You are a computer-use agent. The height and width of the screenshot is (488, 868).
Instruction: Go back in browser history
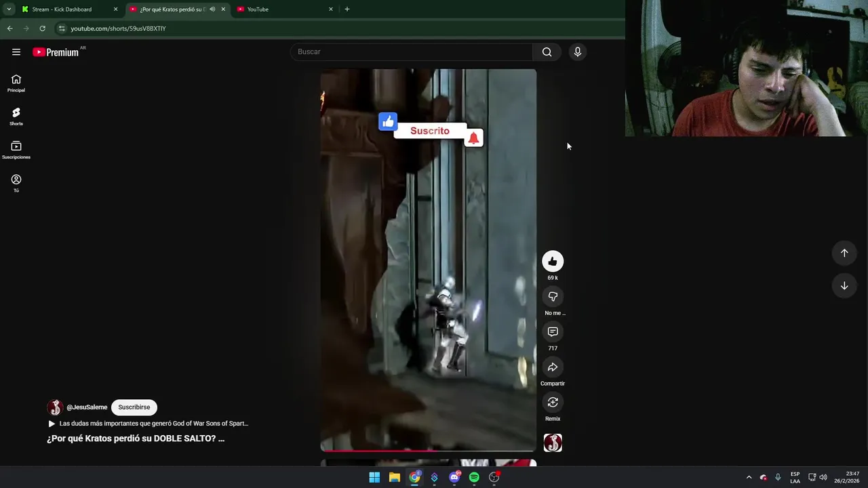point(9,28)
